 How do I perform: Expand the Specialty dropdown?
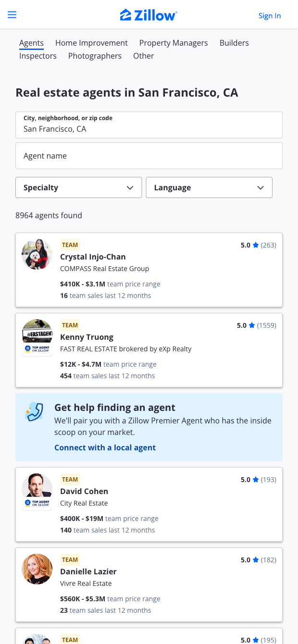[79, 187]
